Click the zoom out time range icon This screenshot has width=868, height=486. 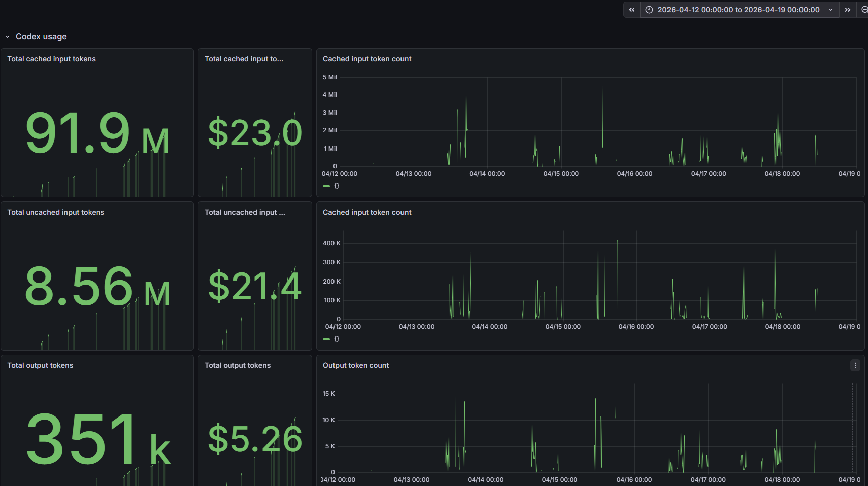pyautogui.click(x=864, y=10)
